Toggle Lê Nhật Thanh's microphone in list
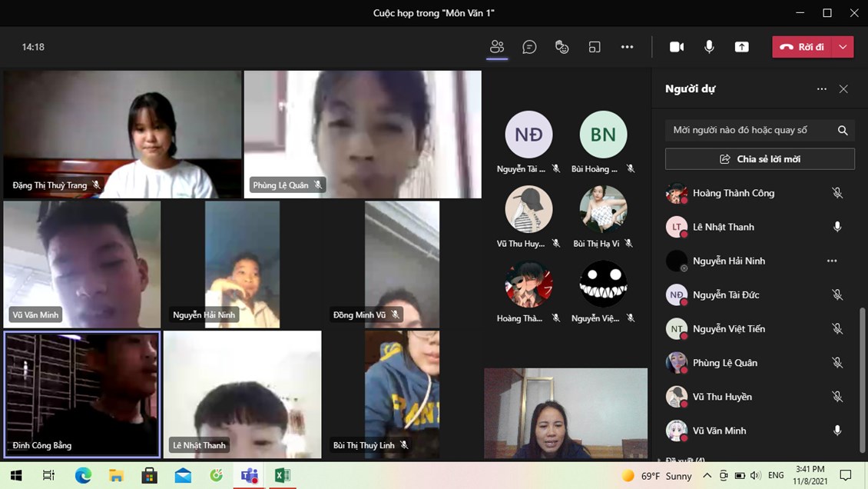The height and width of the screenshot is (489, 868). tap(837, 227)
